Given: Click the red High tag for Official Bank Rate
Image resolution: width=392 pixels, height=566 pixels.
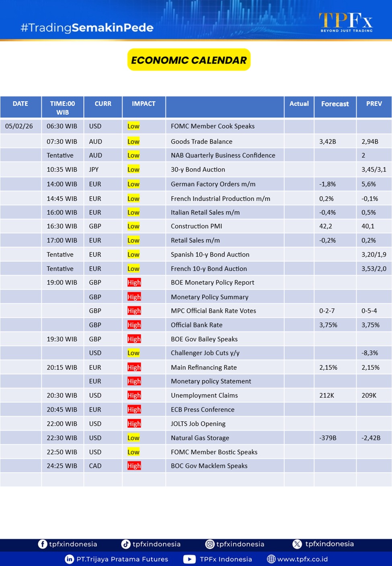Looking at the screenshot, I should coord(134,325).
